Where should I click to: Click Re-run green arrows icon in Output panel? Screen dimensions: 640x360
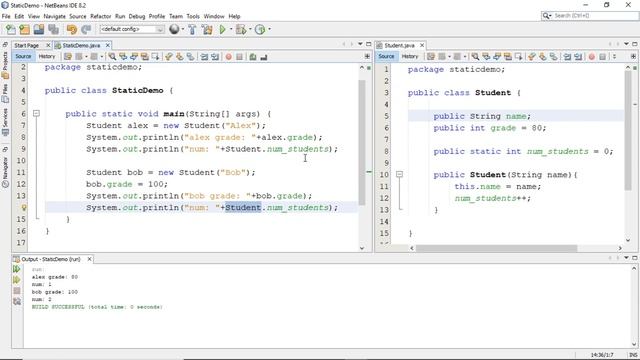16,269
